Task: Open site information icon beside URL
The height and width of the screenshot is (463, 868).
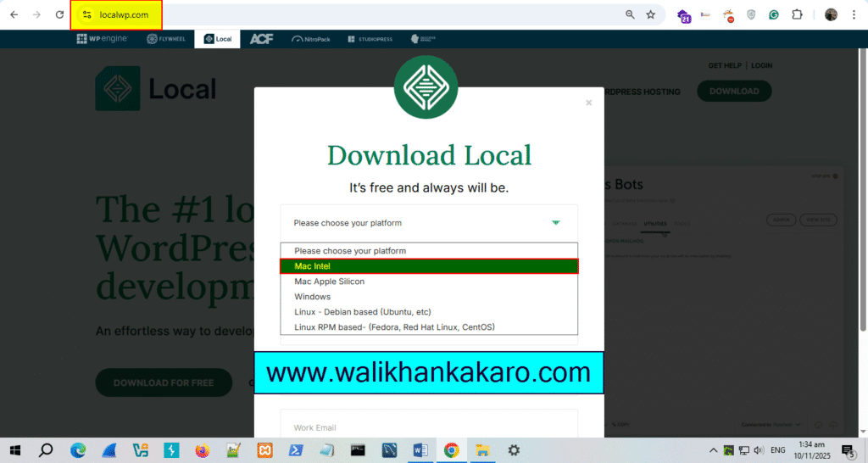Action: [x=87, y=15]
